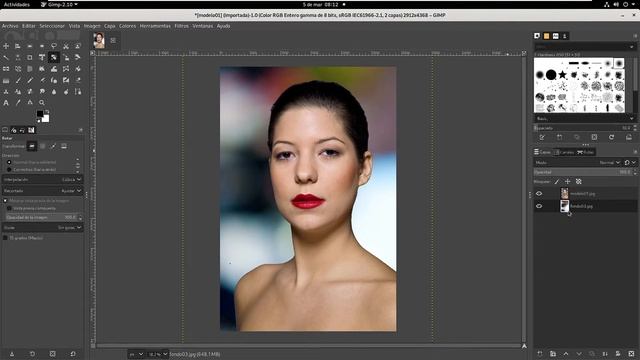
Task: Toggle lock alpha channel for the layer
Action: (x=579, y=182)
